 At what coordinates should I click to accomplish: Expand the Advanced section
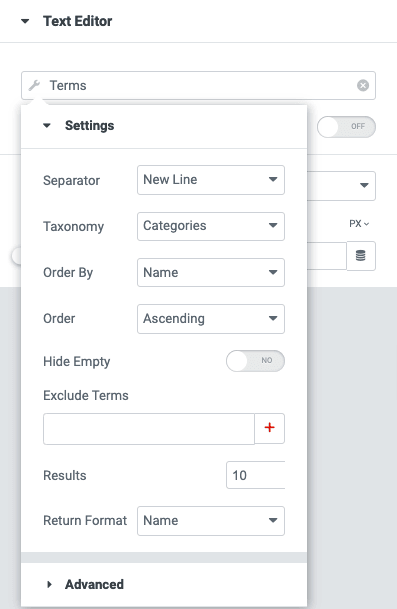click(x=49, y=584)
